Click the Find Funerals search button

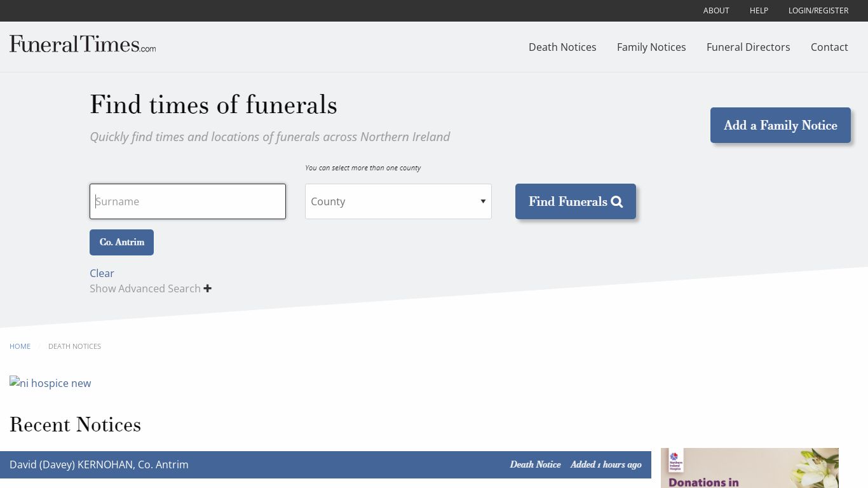(x=576, y=201)
